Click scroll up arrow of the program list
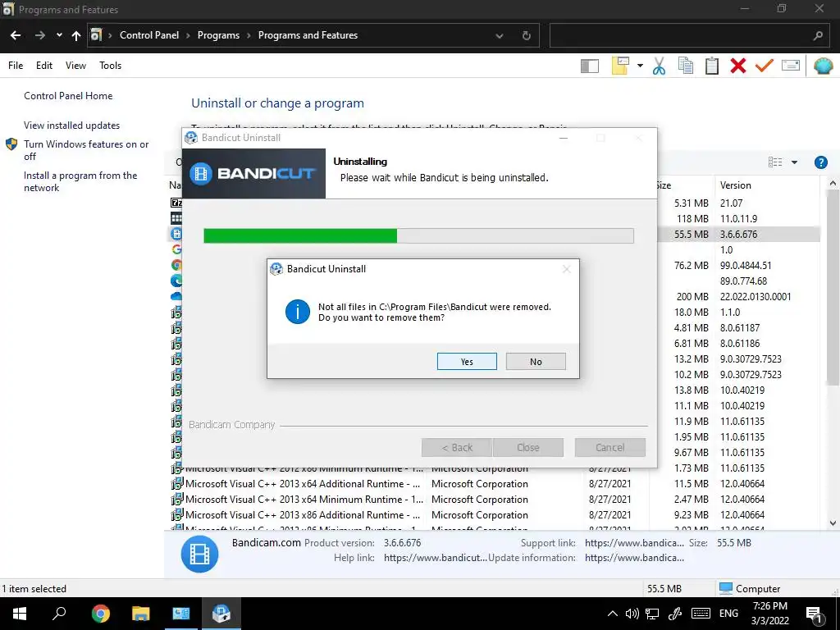Screen dimensions: 840x630 [833, 184]
